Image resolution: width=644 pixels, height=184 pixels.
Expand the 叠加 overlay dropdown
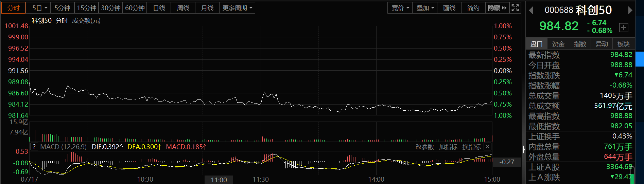pyautogui.click(x=425, y=8)
